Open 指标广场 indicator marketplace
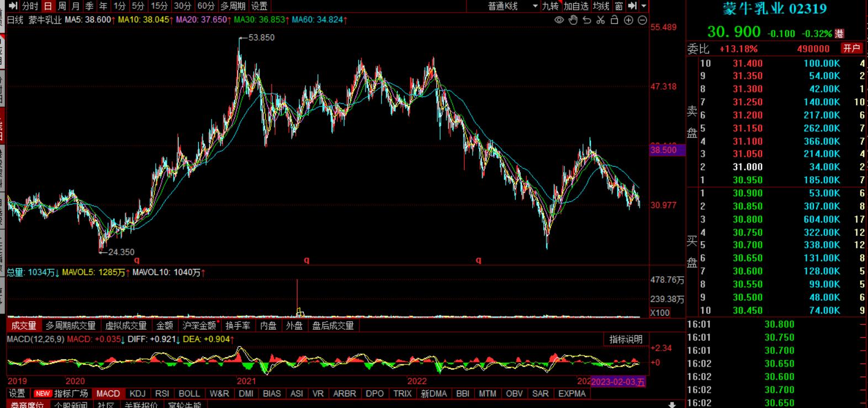The width and height of the screenshot is (868, 408). (71, 394)
